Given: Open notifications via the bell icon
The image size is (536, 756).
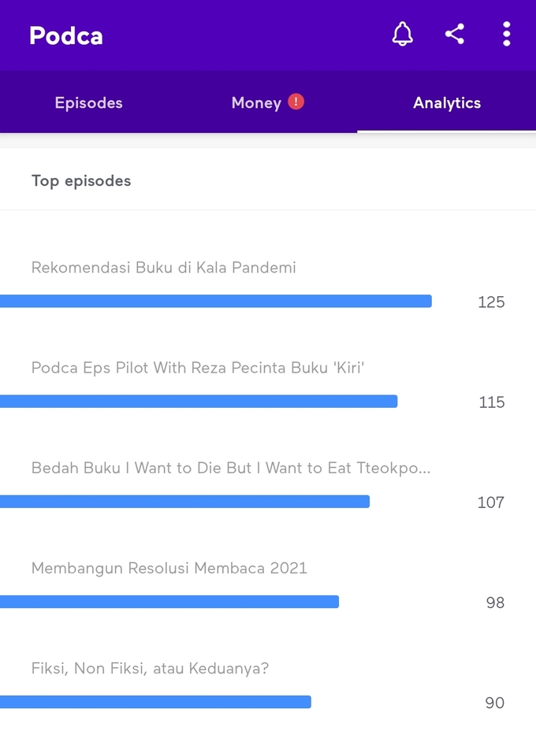Looking at the screenshot, I should (x=402, y=34).
